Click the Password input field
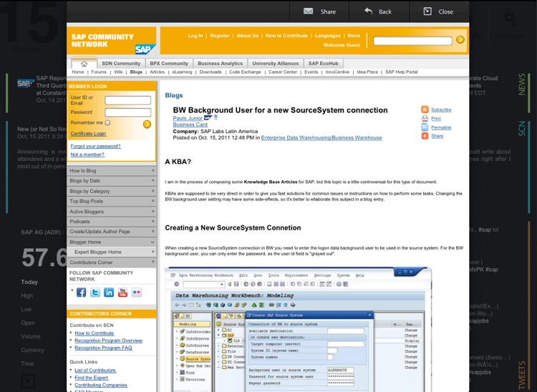 coord(127,112)
